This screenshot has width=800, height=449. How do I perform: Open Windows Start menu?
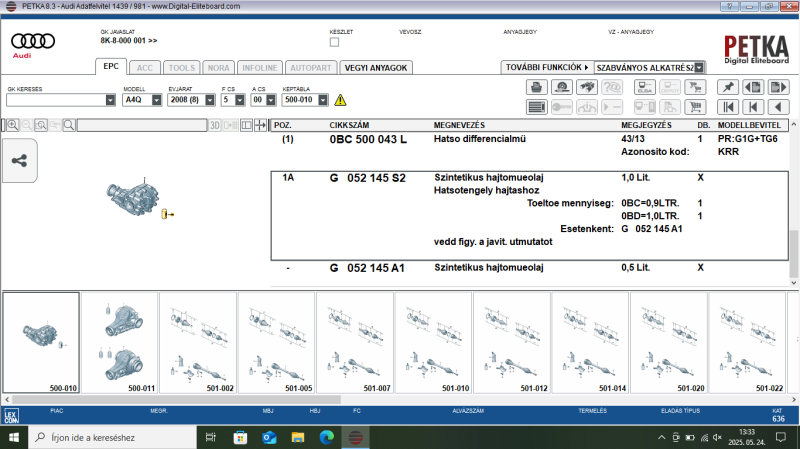pyautogui.click(x=14, y=437)
